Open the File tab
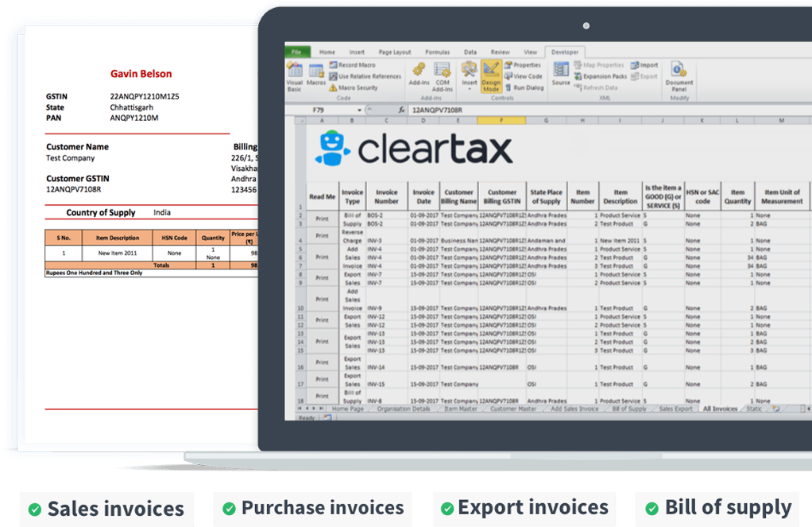The image size is (812, 527). (x=296, y=52)
